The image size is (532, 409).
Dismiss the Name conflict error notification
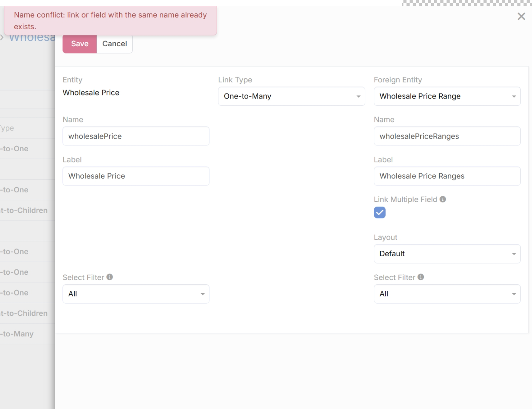(x=110, y=21)
